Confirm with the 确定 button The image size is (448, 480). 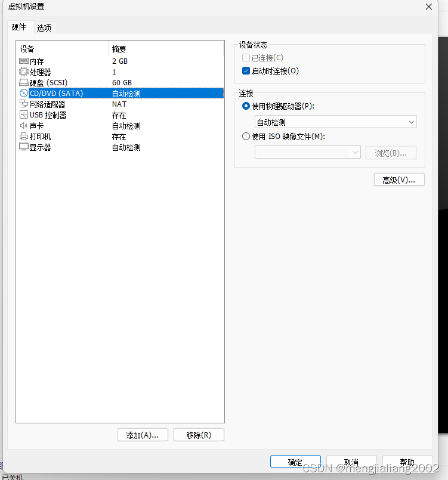(x=295, y=462)
